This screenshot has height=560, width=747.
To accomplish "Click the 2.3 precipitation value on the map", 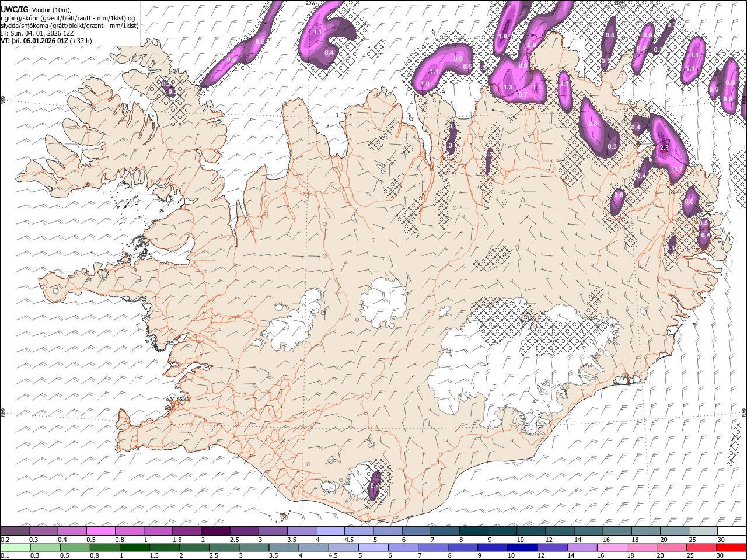I will coord(664,148).
